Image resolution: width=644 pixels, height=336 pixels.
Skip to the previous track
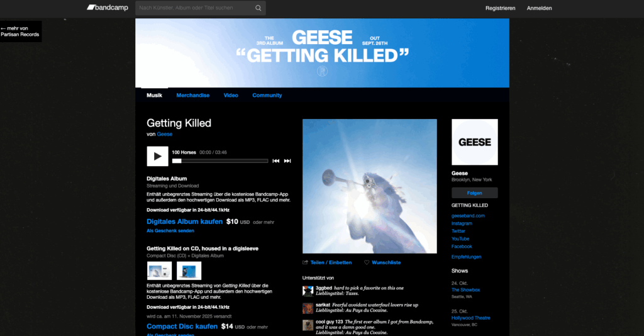pyautogui.click(x=275, y=161)
